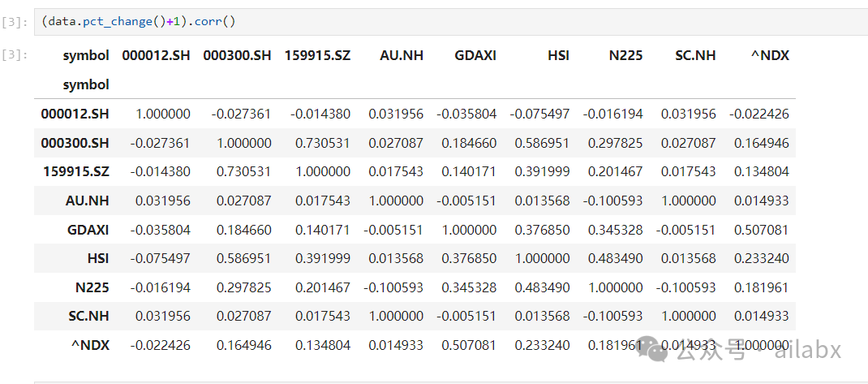Click the GDAXI row label
Viewport: 868px width, 384px height.
click(x=88, y=230)
